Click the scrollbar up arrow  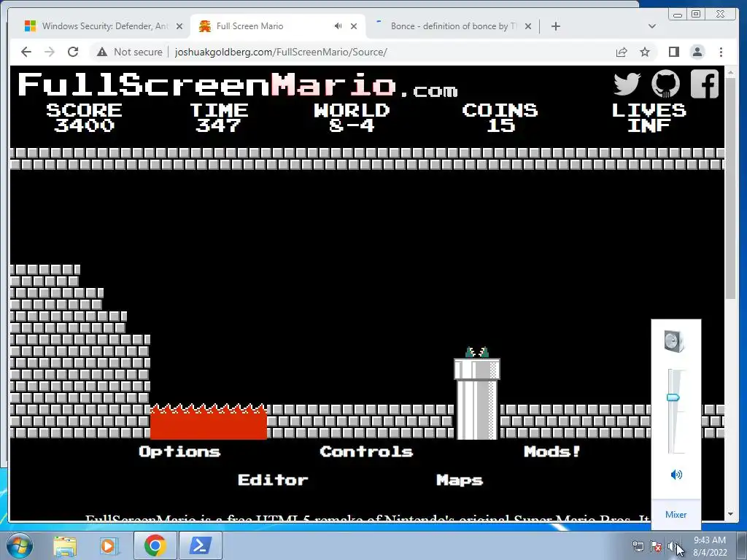coord(730,73)
